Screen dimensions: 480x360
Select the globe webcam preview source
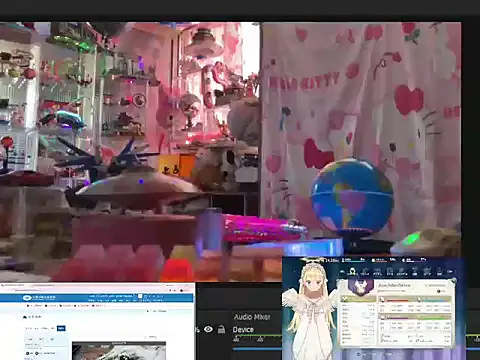pyautogui.click(x=361, y=140)
